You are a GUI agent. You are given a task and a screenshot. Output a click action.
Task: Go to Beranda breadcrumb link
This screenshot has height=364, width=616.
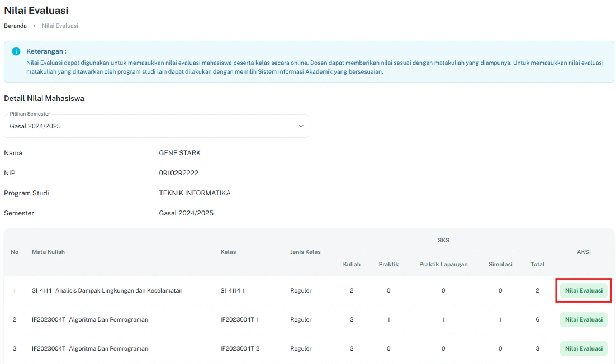click(x=15, y=26)
